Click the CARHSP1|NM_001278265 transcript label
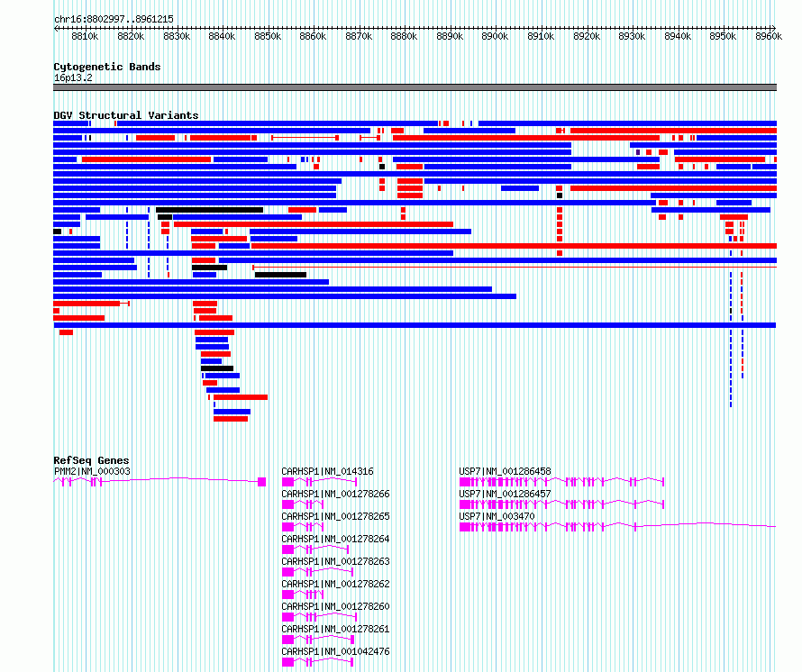Viewport: 802px width, 672px height. [335, 516]
